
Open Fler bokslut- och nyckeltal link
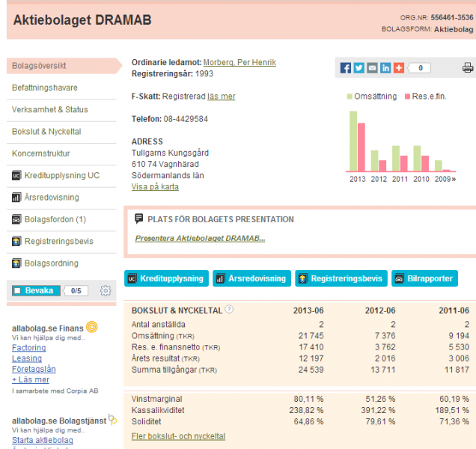(178, 436)
